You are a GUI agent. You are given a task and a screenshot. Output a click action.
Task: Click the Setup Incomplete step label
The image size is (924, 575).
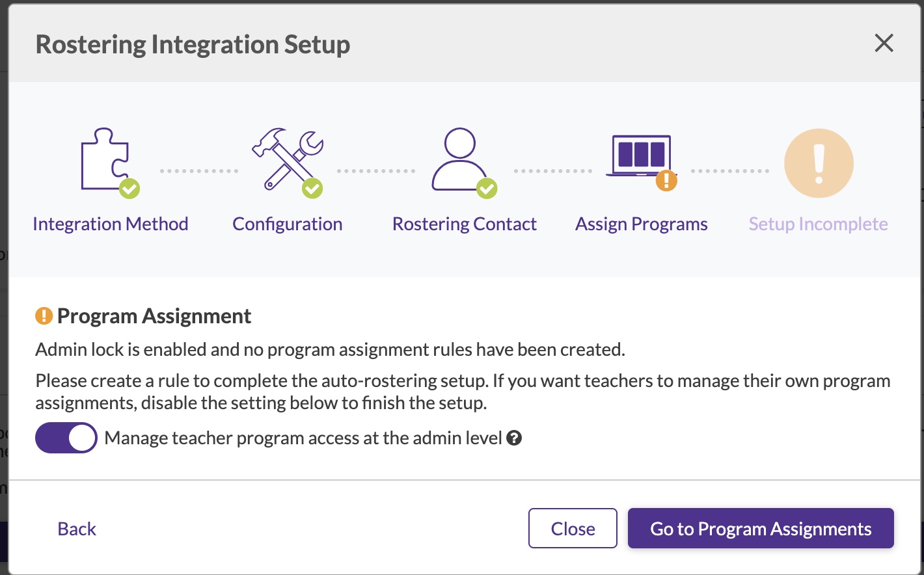[x=818, y=224]
